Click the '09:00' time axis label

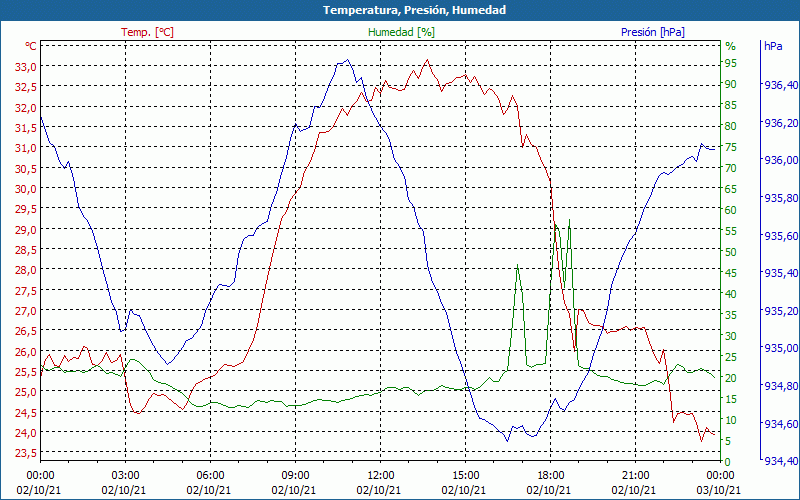[x=295, y=476]
